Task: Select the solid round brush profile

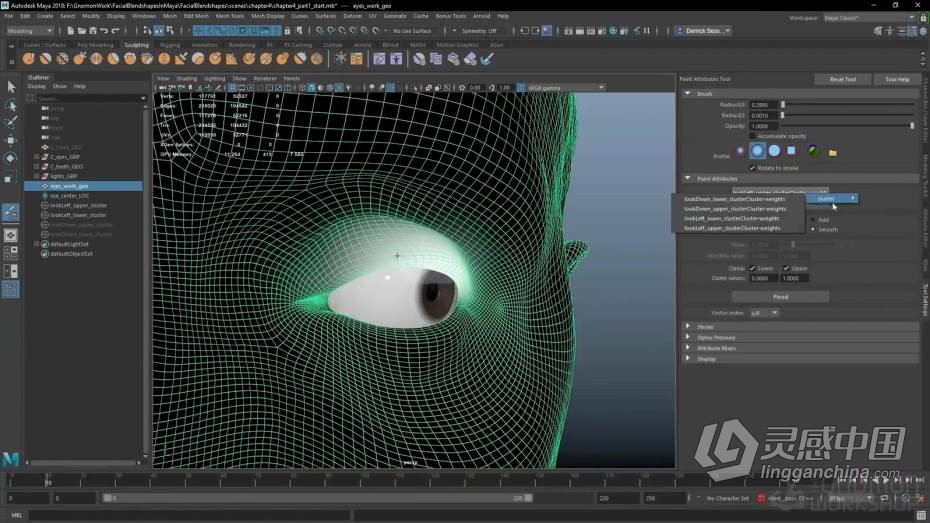Action: coord(774,151)
